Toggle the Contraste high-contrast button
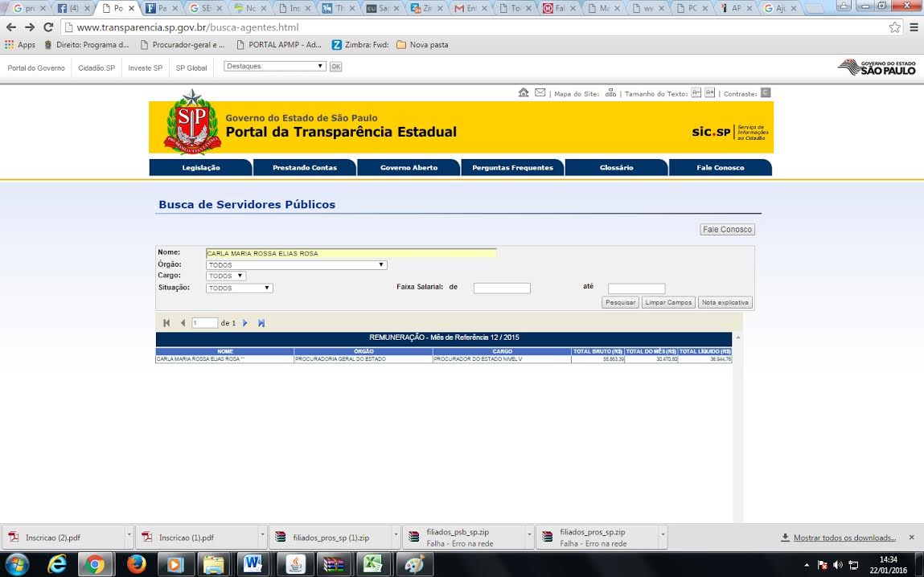The image size is (924, 577). click(766, 93)
